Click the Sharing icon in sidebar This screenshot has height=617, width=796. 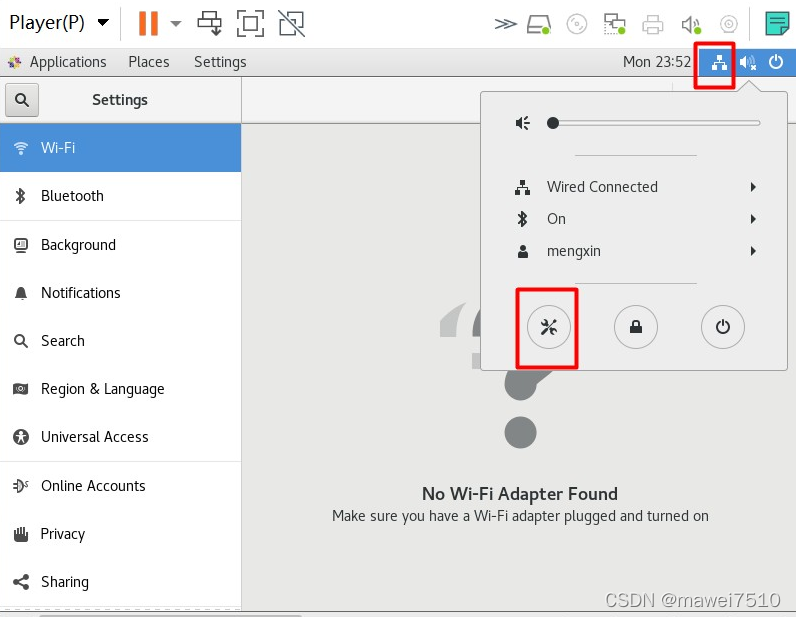click(x=21, y=582)
